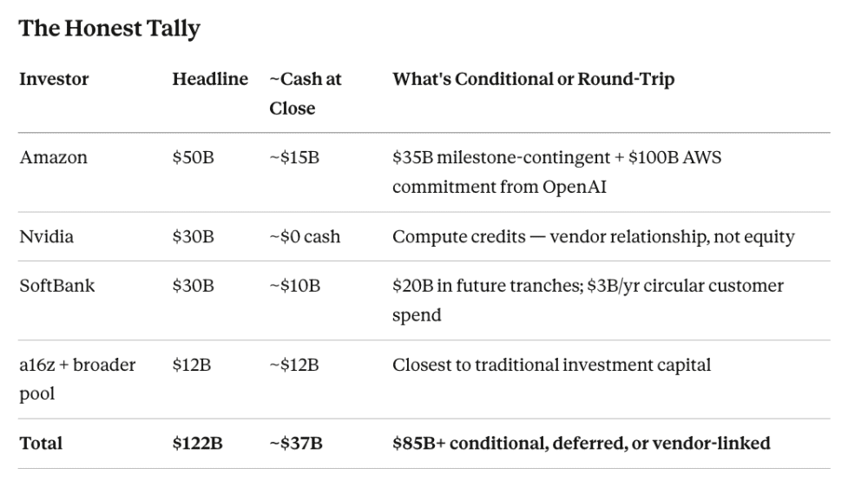868x495 pixels.
Task: Click the '~Cash at Close' column header
Action: [305, 94]
